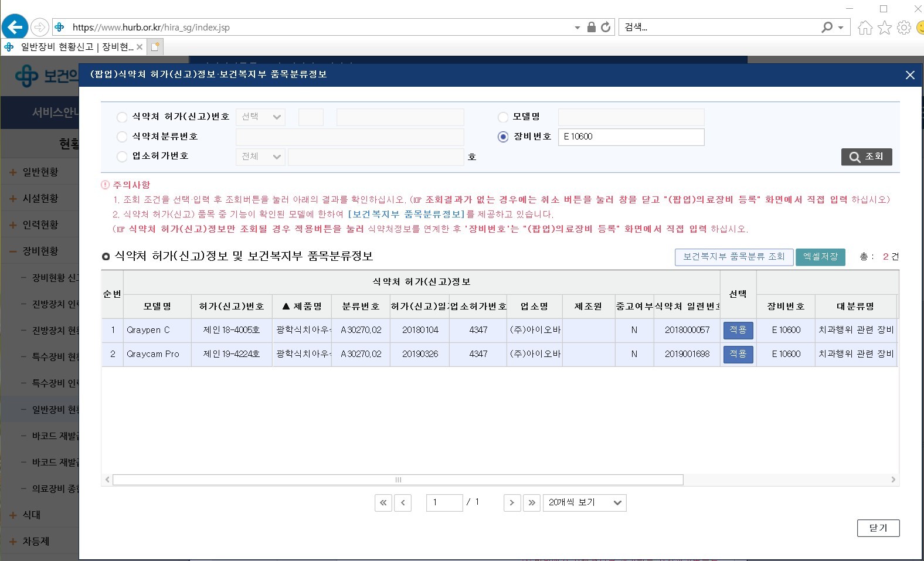This screenshot has width=924, height=561.
Task: Click 제인 19-4224호 permit number cell
Action: [232, 354]
